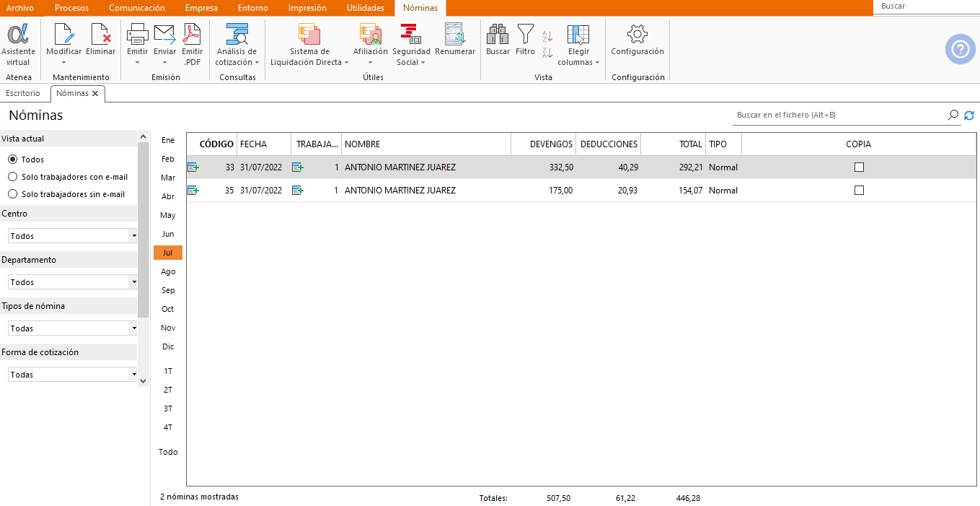This screenshot has height=506, width=980.
Task: Click the help question mark button
Action: click(960, 49)
